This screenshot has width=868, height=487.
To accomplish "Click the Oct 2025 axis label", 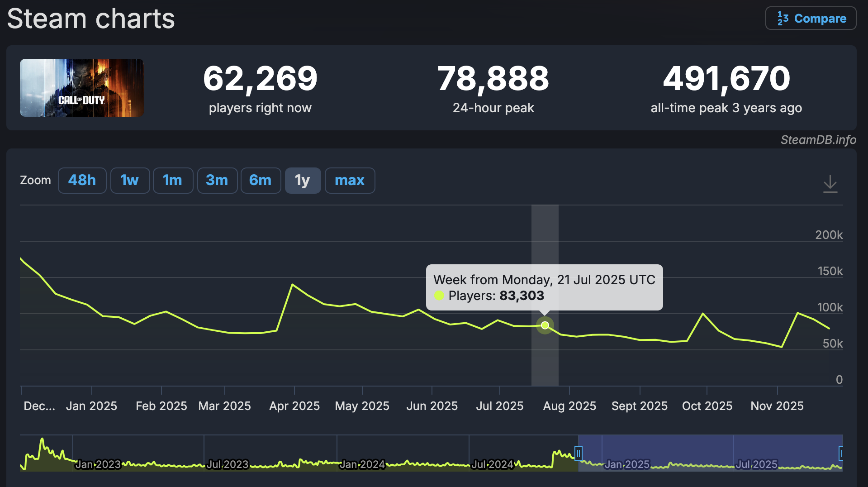I will (707, 406).
